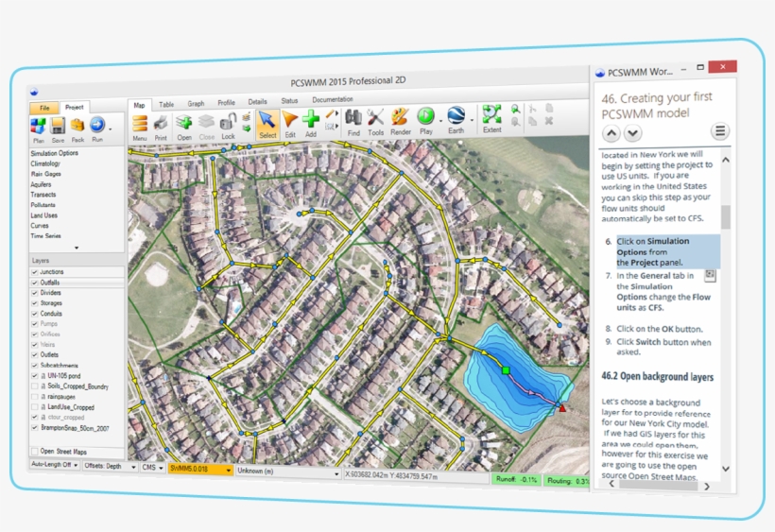Viewport: 775px width, 532px height.
Task: Open the File tab
Action: pyautogui.click(x=44, y=108)
